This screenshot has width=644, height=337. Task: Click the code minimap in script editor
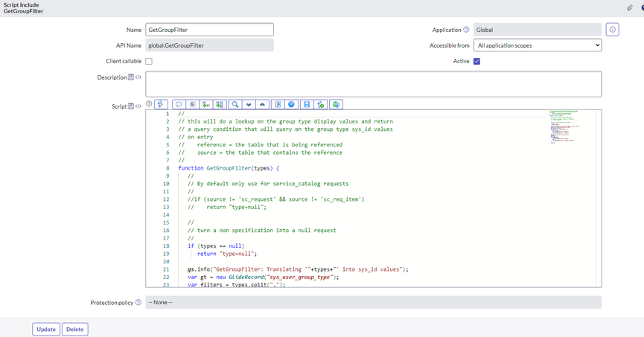[565, 126]
